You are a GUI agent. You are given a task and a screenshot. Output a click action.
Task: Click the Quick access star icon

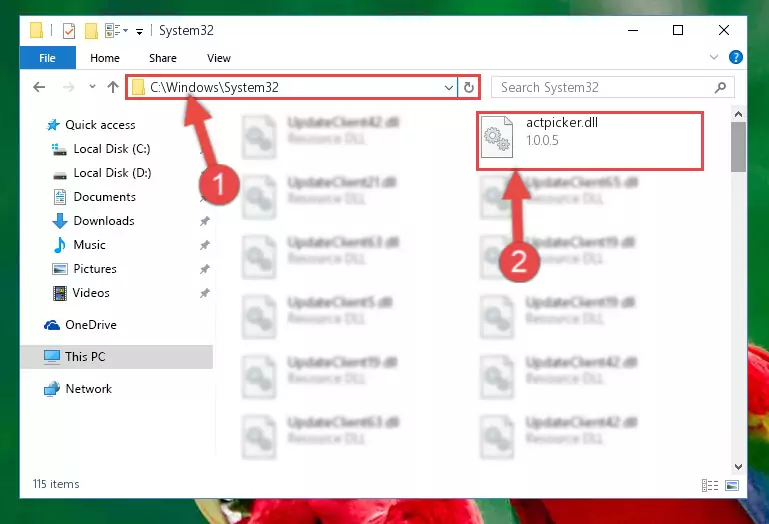coord(53,125)
